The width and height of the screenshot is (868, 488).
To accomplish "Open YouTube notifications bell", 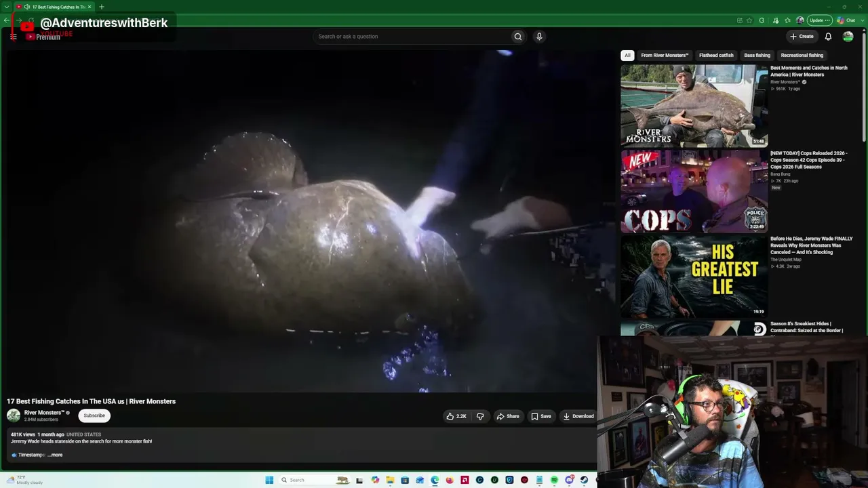I will [828, 37].
